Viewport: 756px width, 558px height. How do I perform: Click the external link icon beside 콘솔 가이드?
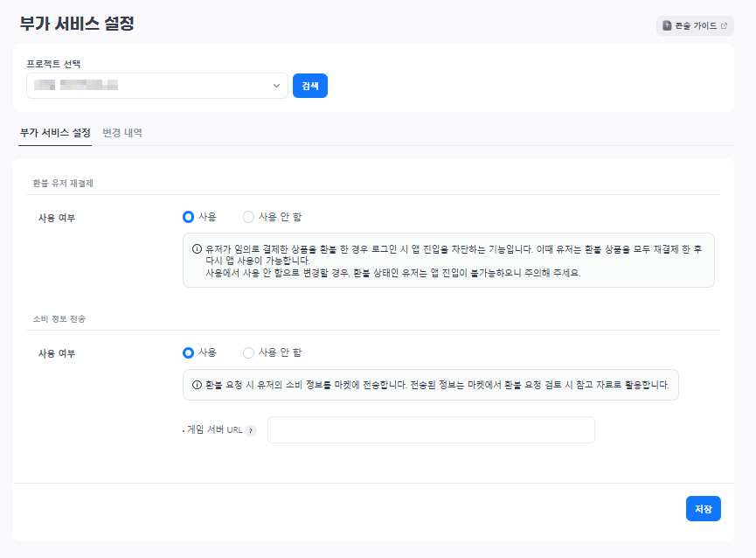[724, 26]
